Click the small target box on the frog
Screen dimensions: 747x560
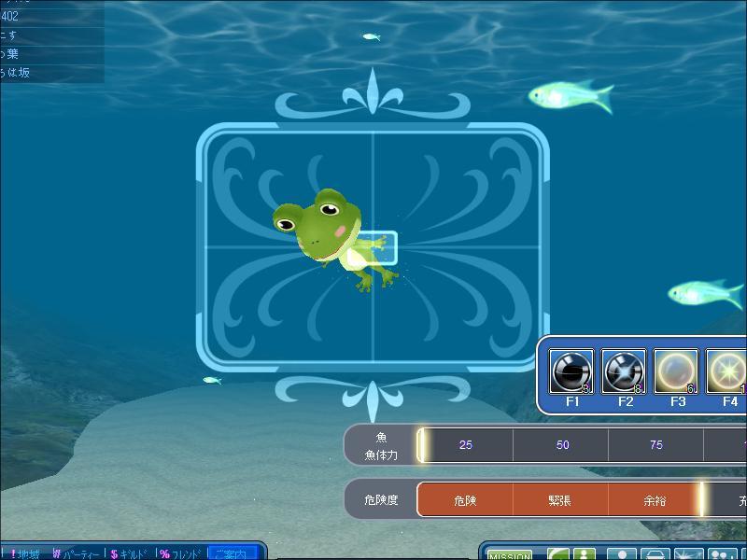coord(376,247)
